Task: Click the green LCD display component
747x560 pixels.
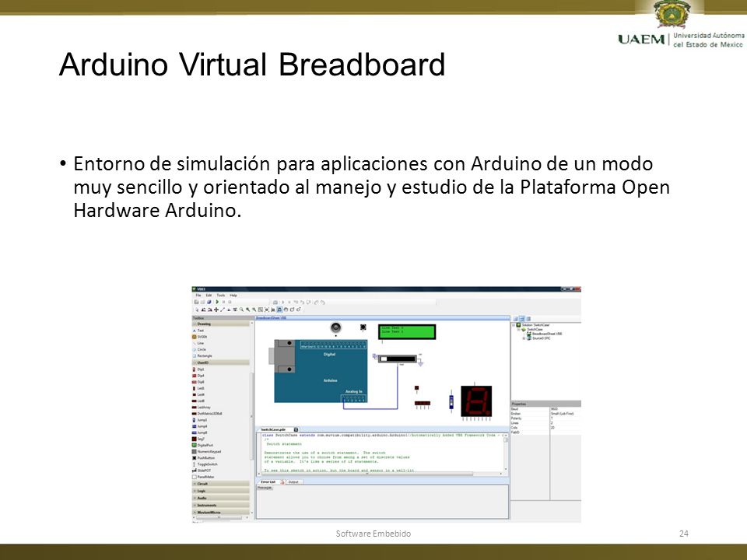Action: tap(407, 332)
